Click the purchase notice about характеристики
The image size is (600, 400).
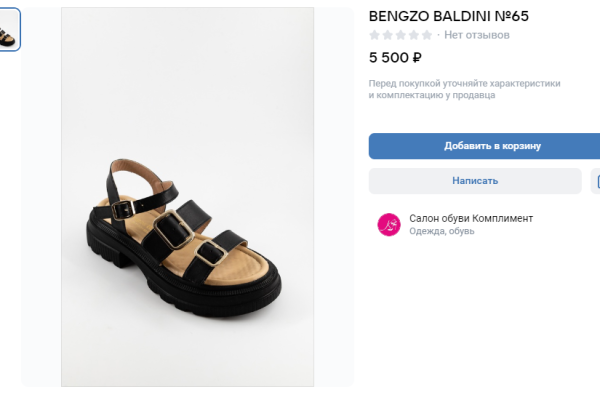point(464,89)
